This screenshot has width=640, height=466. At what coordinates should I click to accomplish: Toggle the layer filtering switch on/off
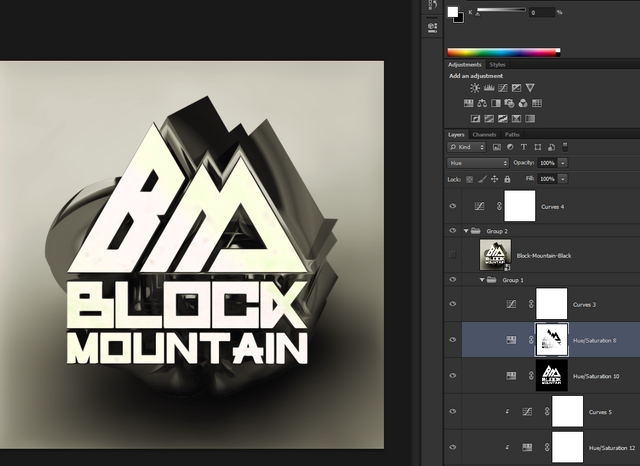(565, 147)
